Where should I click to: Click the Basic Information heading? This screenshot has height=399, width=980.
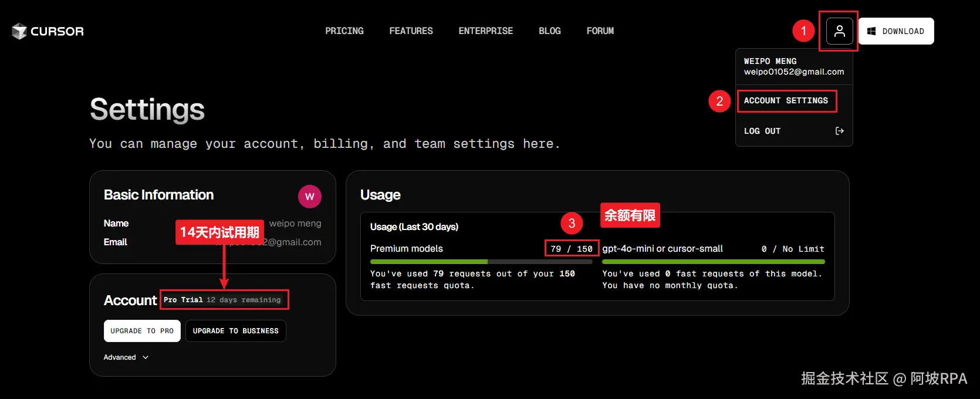[x=159, y=195]
